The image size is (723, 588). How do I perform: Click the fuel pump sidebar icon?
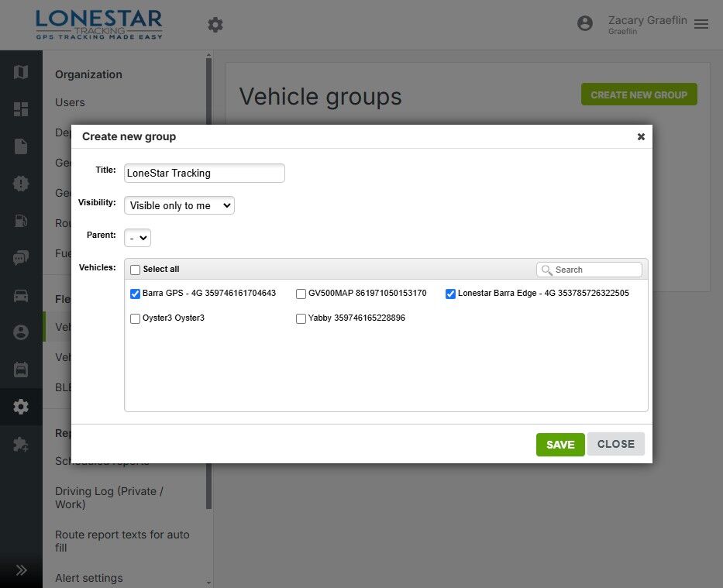click(21, 221)
